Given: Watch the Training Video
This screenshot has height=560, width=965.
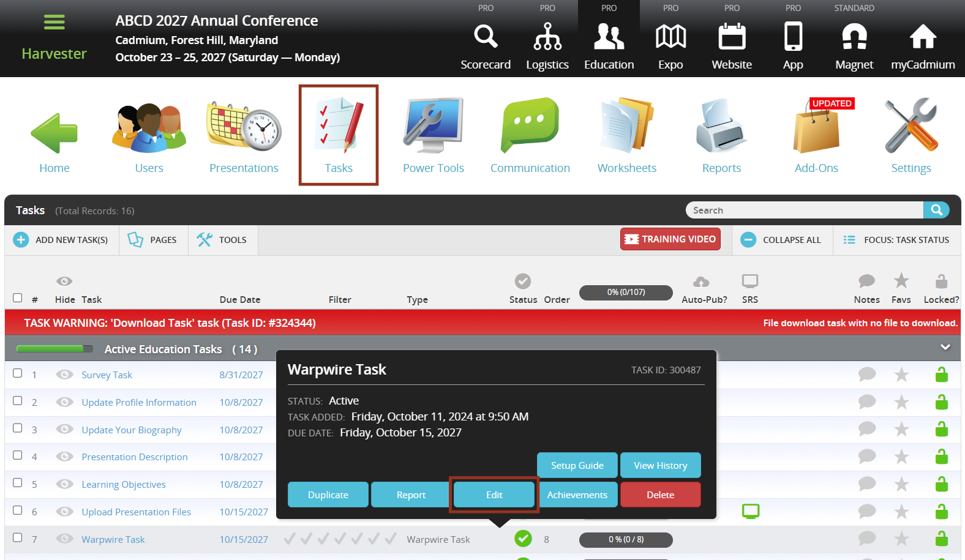Looking at the screenshot, I should (670, 239).
